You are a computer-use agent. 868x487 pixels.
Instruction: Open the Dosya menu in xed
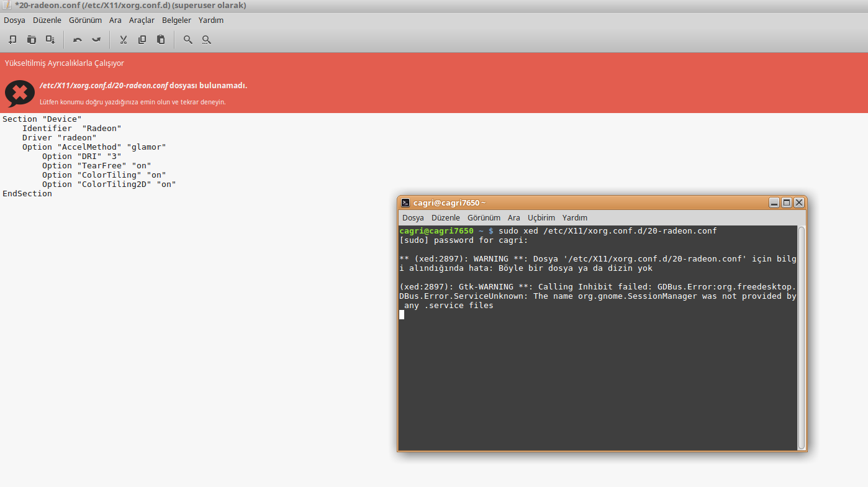(14, 20)
